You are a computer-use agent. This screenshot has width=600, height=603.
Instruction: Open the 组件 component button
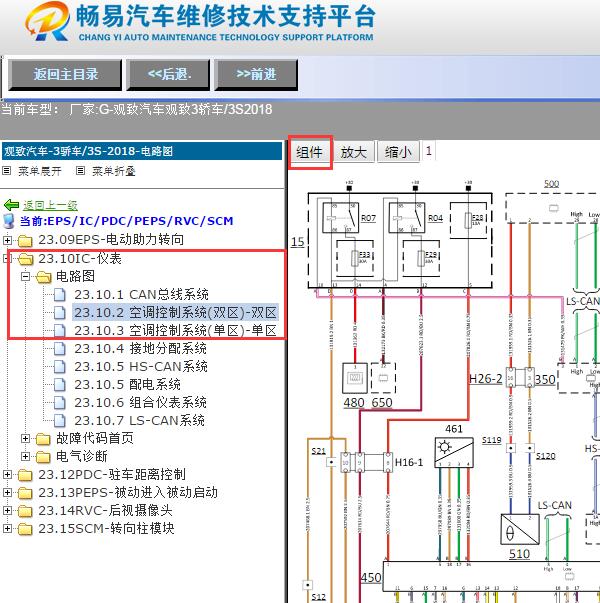click(x=310, y=152)
